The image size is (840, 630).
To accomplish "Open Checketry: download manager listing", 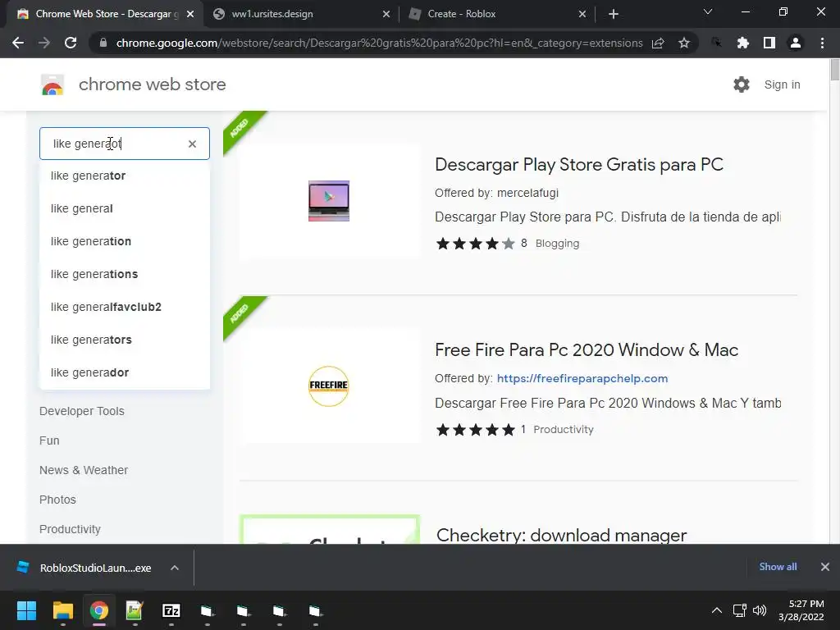I will point(561,535).
